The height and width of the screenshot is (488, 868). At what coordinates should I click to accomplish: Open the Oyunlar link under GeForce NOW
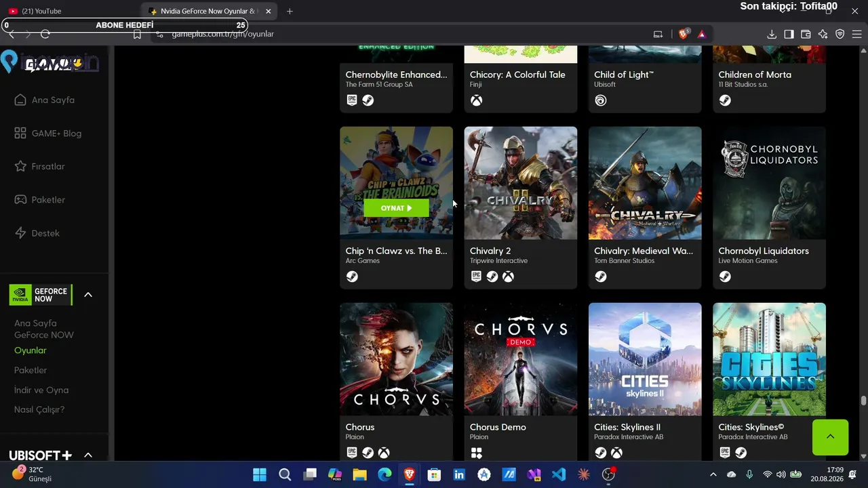click(31, 350)
